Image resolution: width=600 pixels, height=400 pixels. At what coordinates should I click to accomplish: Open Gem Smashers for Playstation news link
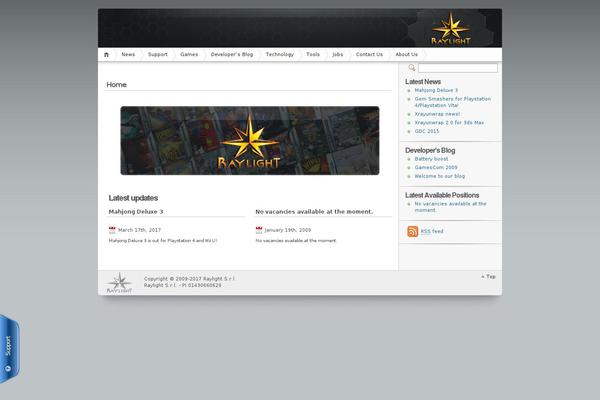click(453, 102)
